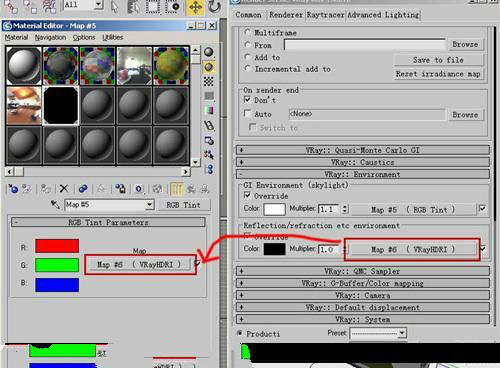Select the orange interior material sample slot
The image size is (500, 368).
click(x=24, y=105)
